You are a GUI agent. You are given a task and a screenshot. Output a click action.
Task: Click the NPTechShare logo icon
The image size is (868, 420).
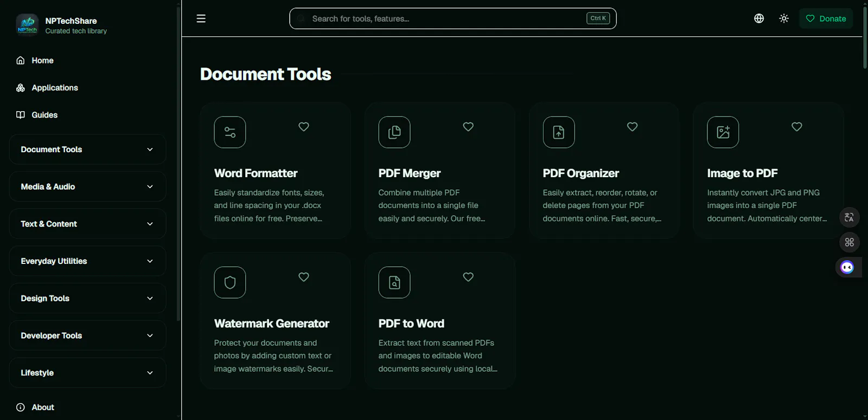point(27,25)
